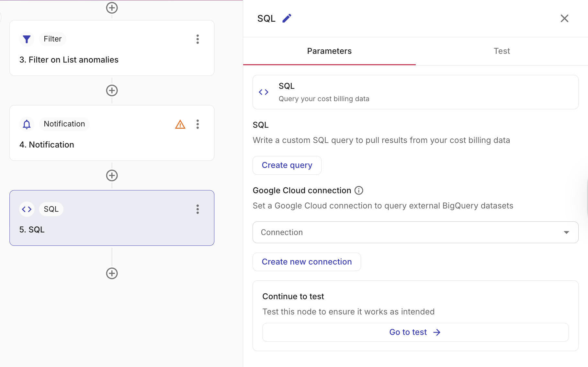The width and height of the screenshot is (588, 367).
Task: Open the Connection dropdown
Action: [x=415, y=232]
